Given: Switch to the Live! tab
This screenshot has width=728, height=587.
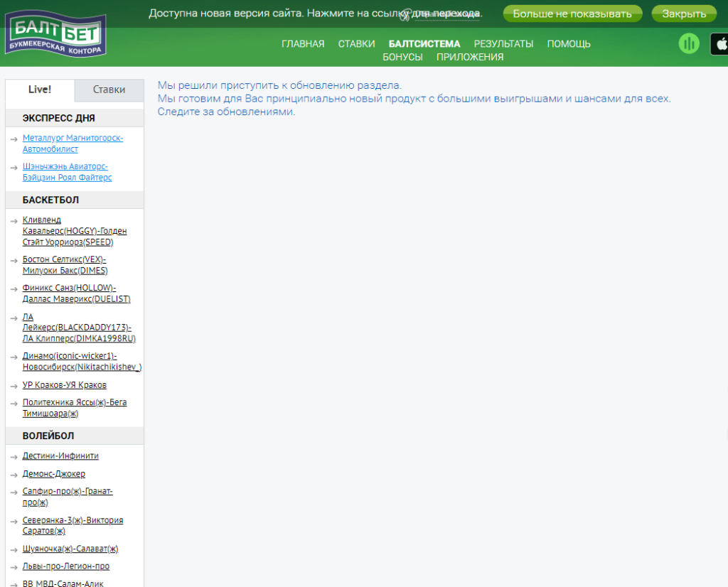Looking at the screenshot, I should tap(40, 90).
